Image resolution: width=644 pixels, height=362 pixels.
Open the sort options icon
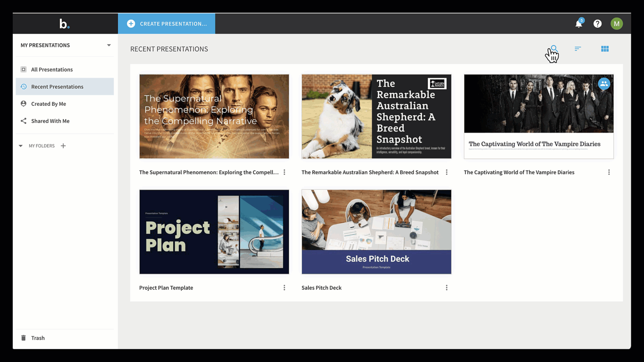[x=578, y=49]
